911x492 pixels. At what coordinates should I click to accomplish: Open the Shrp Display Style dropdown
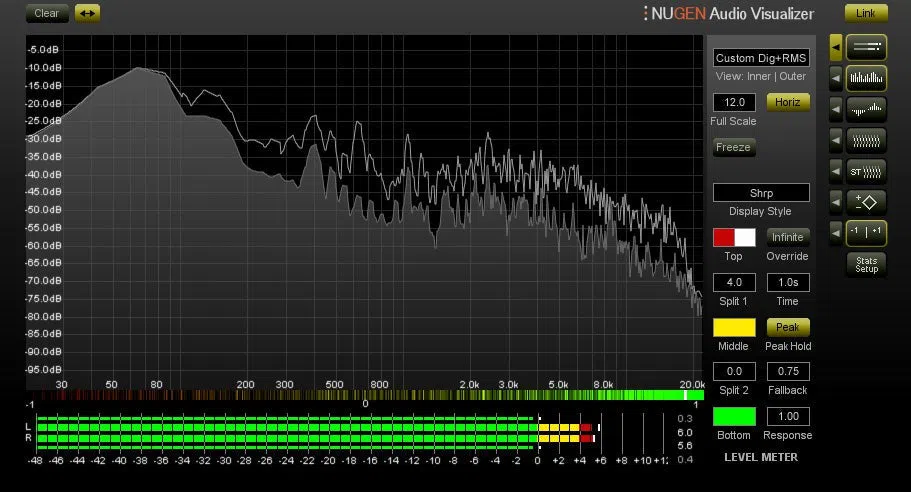(x=761, y=193)
